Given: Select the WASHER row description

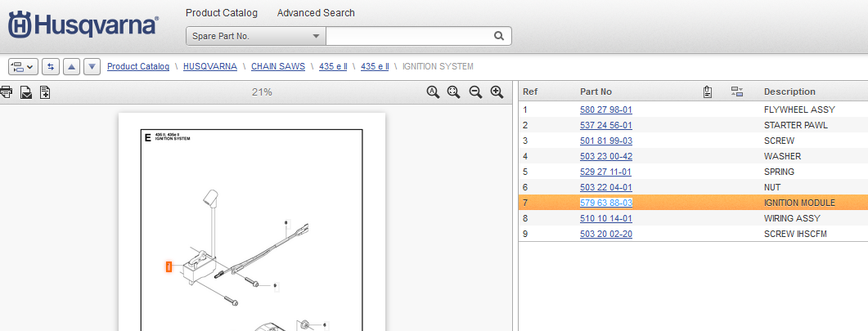Looking at the screenshot, I should click(782, 156).
